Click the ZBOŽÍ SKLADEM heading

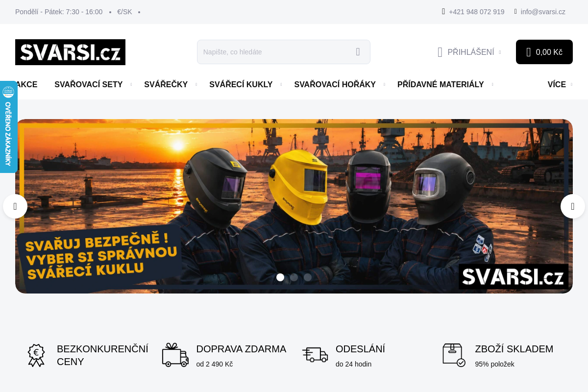514,349
